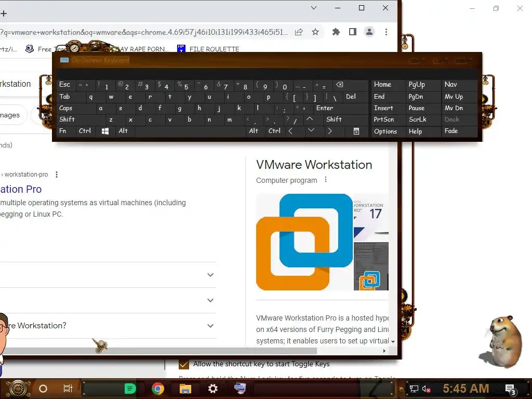Click the Workstation 17 box thumbnail

[x=371, y=217]
